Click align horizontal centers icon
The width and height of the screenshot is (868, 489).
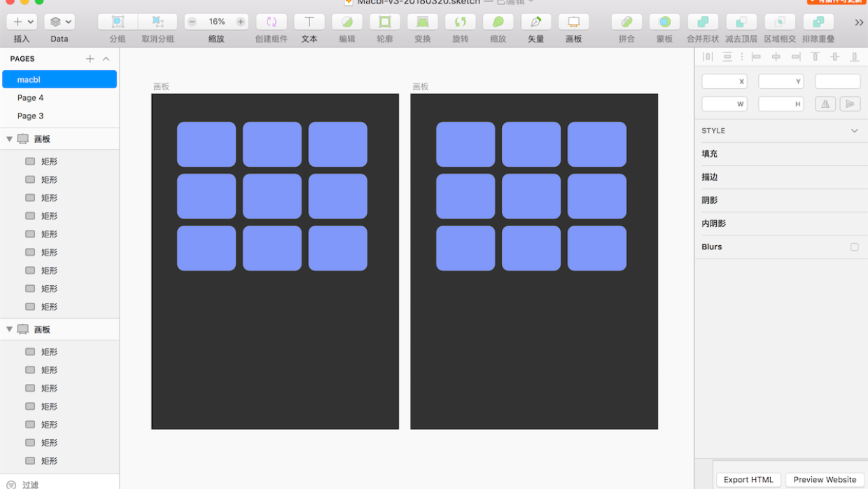pyautogui.click(x=776, y=57)
